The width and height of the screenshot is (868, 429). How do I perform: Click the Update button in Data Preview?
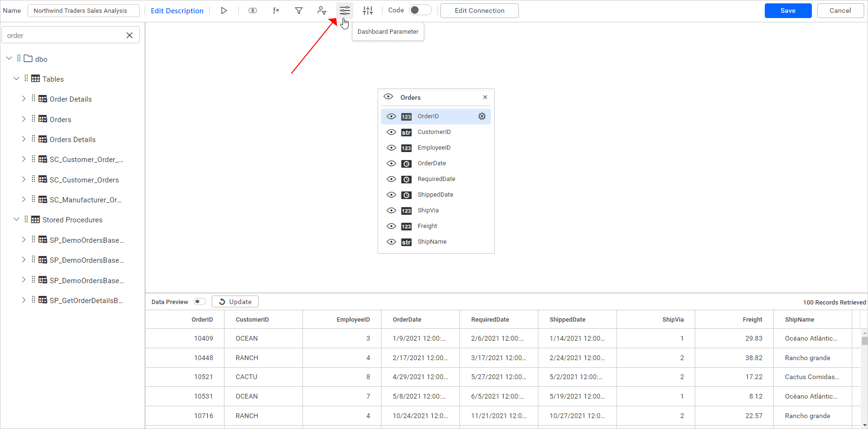(x=235, y=301)
